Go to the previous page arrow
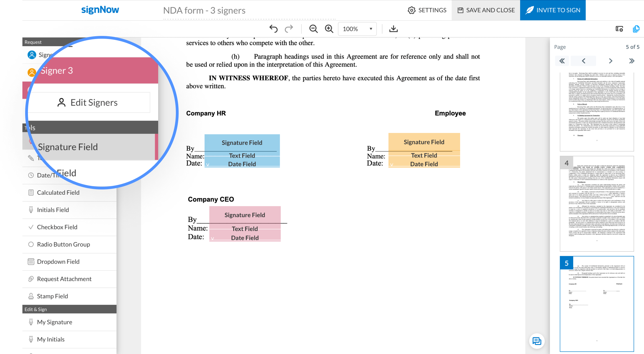The width and height of the screenshot is (644, 354). tap(583, 61)
